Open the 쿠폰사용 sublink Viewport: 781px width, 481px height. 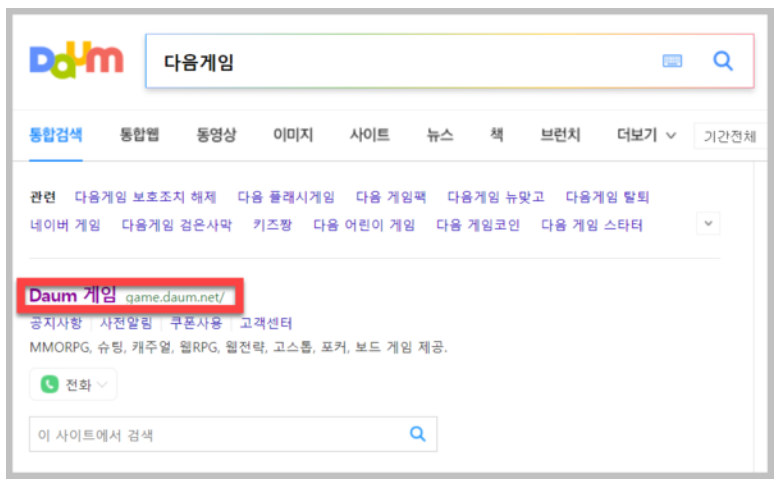point(196,323)
